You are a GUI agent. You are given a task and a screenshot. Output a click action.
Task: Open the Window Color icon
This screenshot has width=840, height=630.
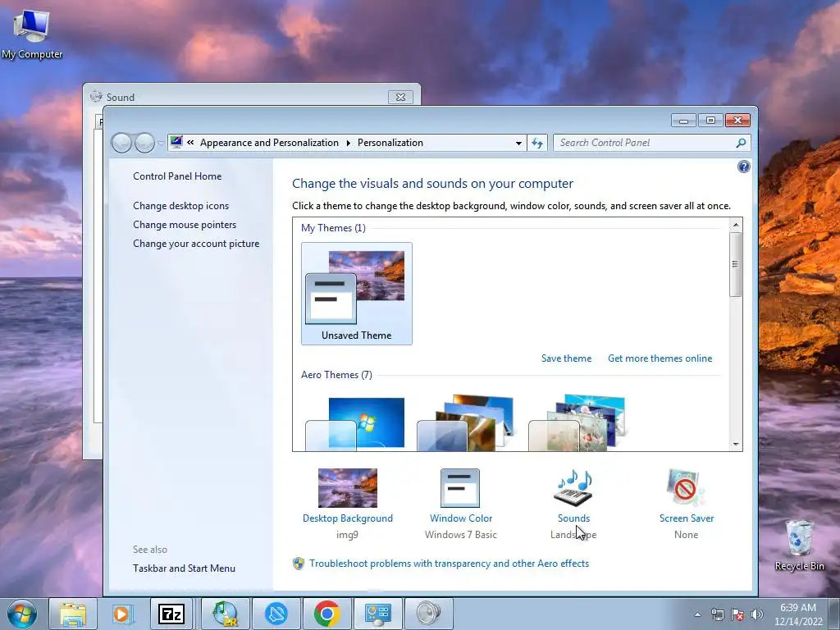460,487
